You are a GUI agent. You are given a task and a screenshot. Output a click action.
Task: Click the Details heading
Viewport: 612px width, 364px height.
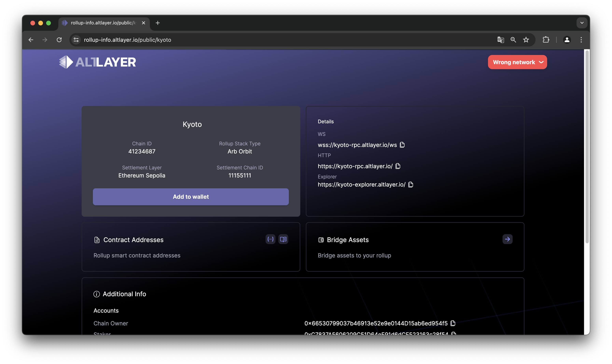[x=326, y=121]
